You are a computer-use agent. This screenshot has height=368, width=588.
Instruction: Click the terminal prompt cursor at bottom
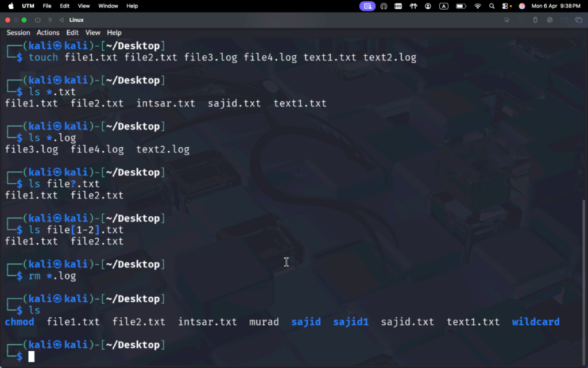tap(32, 356)
